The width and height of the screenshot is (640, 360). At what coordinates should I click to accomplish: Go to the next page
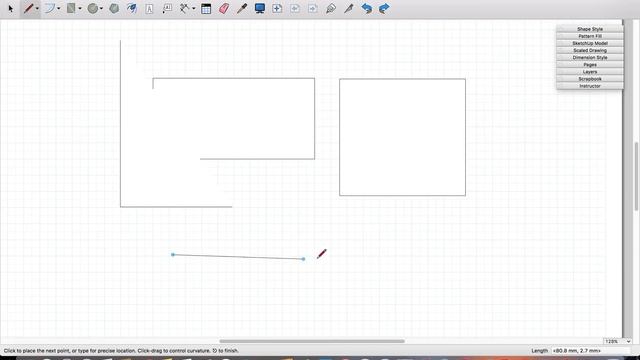pyautogui.click(x=313, y=8)
